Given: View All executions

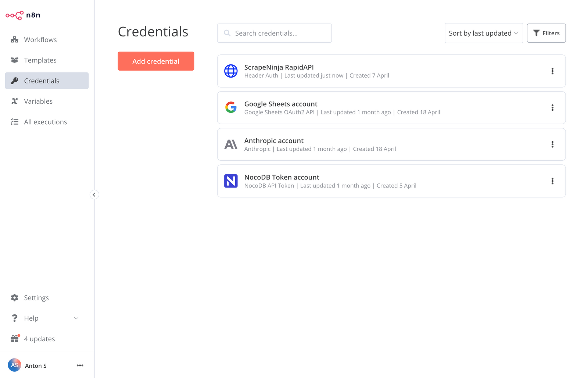Looking at the screenshot, I should point(45,122).
